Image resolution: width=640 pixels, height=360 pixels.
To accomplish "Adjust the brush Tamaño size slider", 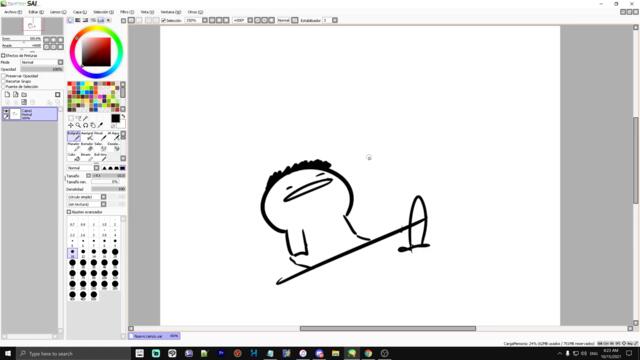I will click(109, 176).
